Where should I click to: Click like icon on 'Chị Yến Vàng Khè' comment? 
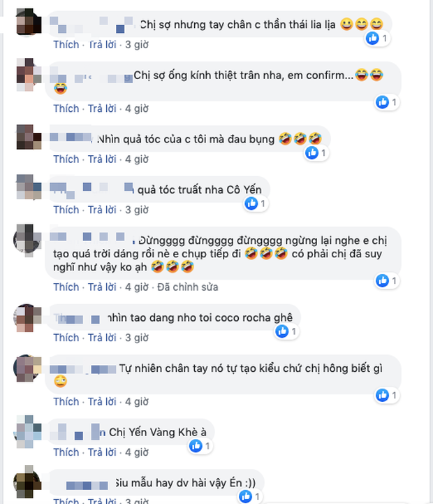[x=196, y=446]
